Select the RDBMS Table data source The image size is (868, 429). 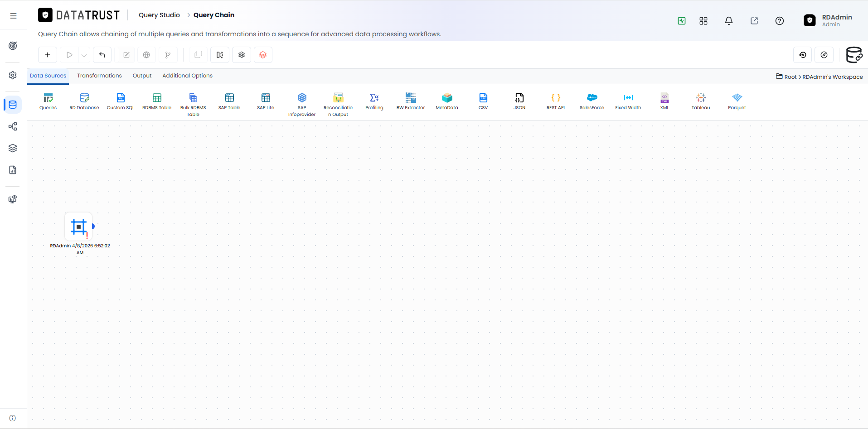tap(157, 101)
